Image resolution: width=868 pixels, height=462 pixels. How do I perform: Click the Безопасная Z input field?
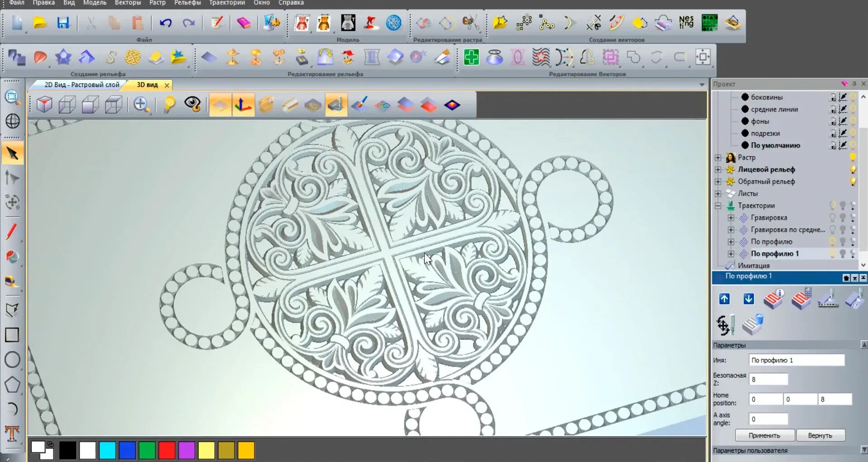pyautogui.click(x=768, y=379)
